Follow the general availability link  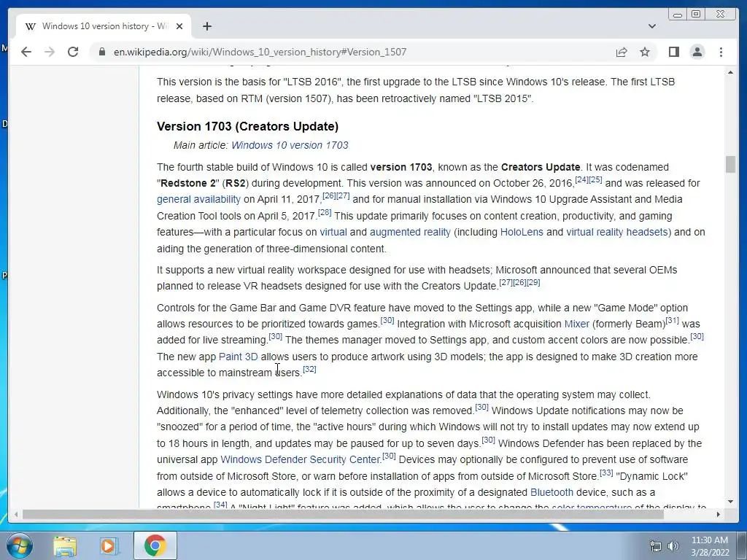click(x=198, y=200)
